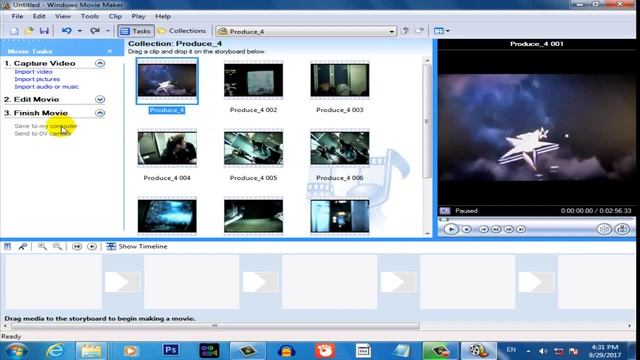The height and width of the screenshot is (360, 640).
Task: Click the New Project toolbar icon
Action: tap(14, 31)
